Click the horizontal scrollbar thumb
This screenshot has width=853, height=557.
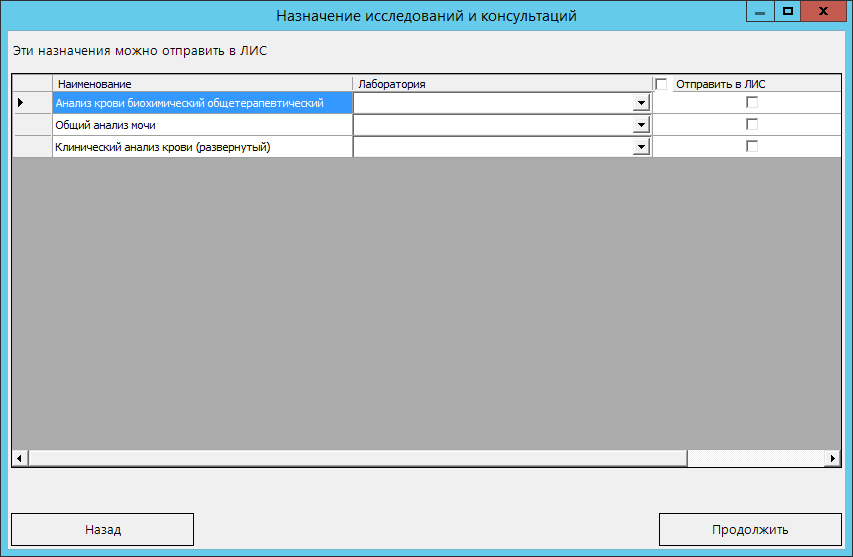click(x=357, y=458)
